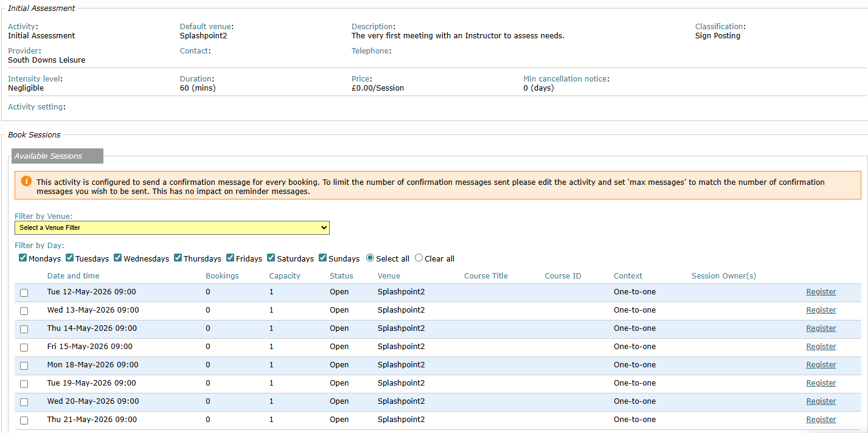Click the Session Owner(s) column header

tap(724, 276)
